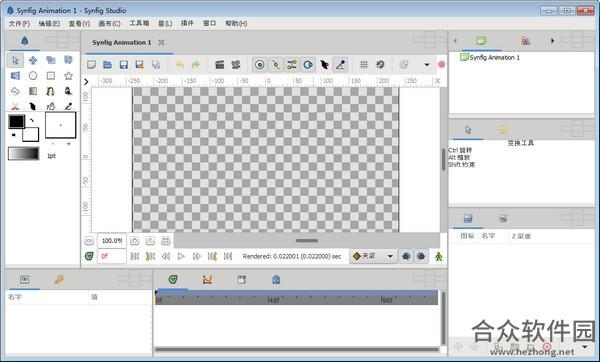The width and height of the screenshot is (600, 362).
Task: Click the Open file folder icon
Action: 108,65
